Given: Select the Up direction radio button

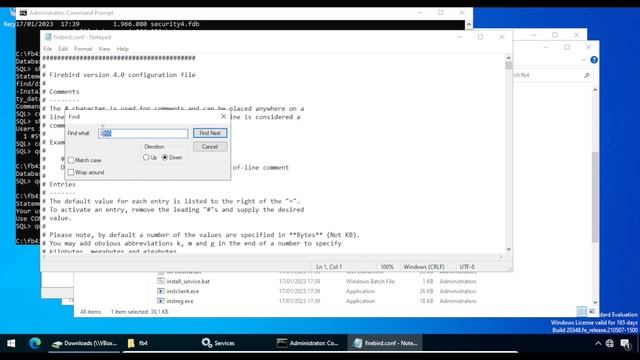Looking at the screenshot, I should coord(146,158).
